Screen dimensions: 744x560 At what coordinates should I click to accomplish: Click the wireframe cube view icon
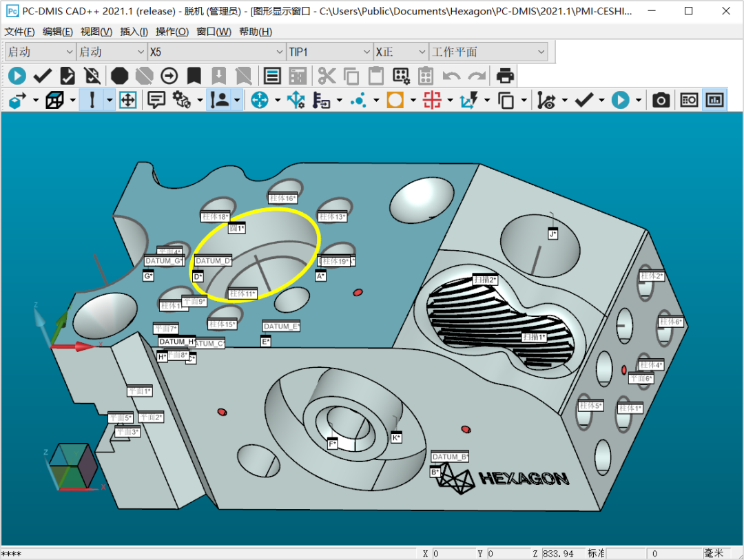(54, 100)
